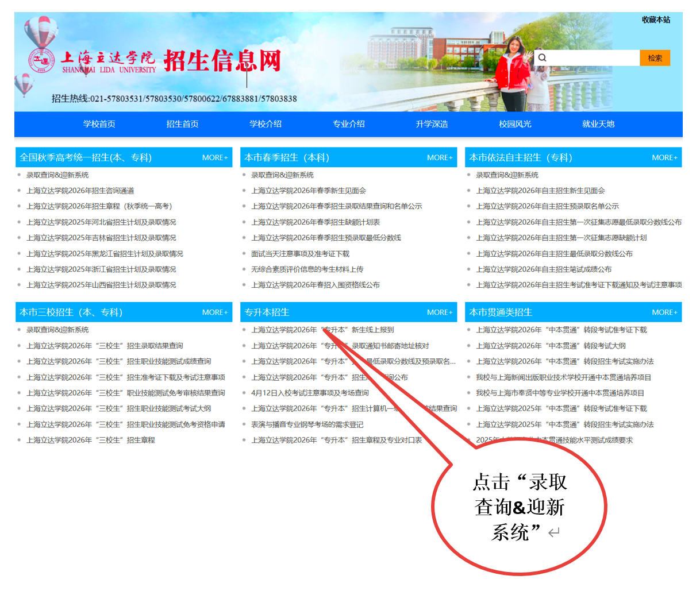Open “三校生”招生职业技能测试成绩查询
This screenshot has height=591, width=700.
coord(119,361)
